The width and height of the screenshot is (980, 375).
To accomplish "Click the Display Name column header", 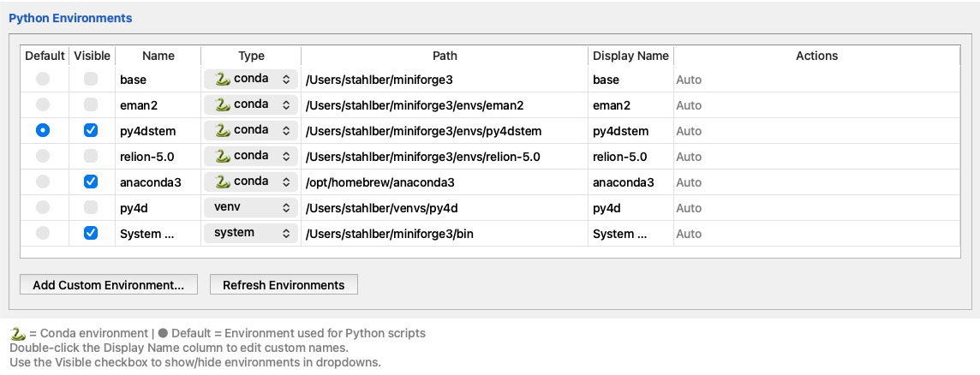I will pos(630,56).
